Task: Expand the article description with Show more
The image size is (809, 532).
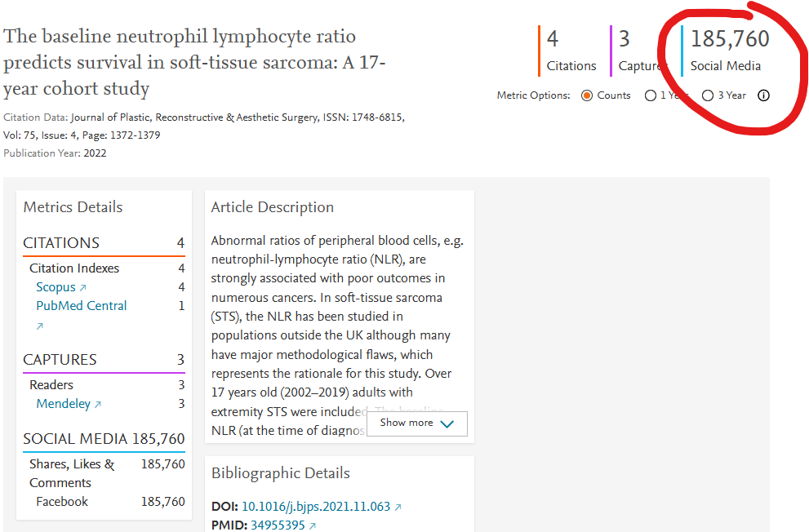Action: (416, 423)
